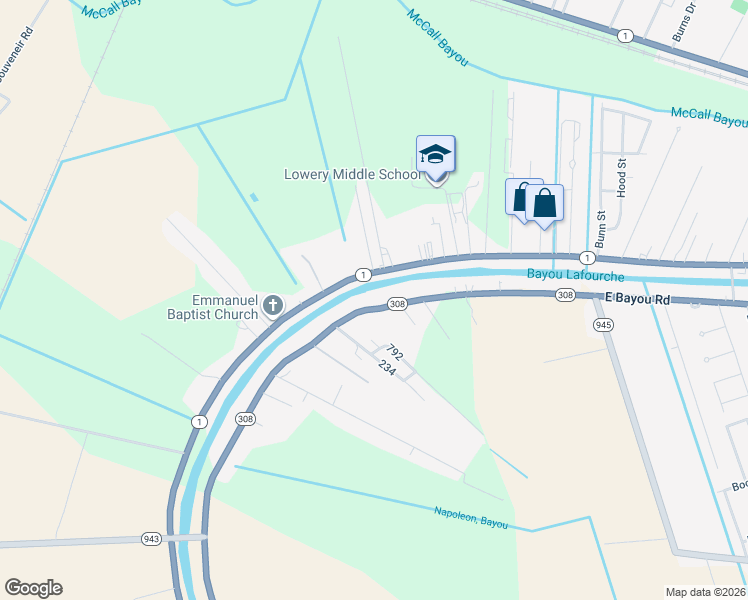Click the Hood St street label

621,178
